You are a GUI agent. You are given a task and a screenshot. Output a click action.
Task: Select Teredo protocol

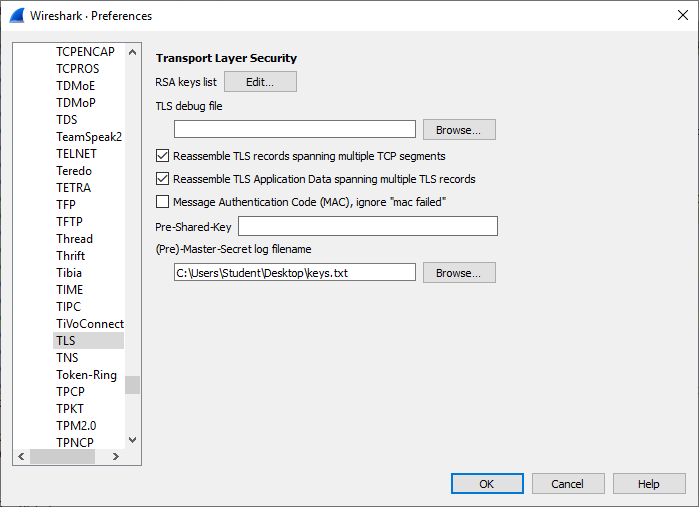(74, 171)
